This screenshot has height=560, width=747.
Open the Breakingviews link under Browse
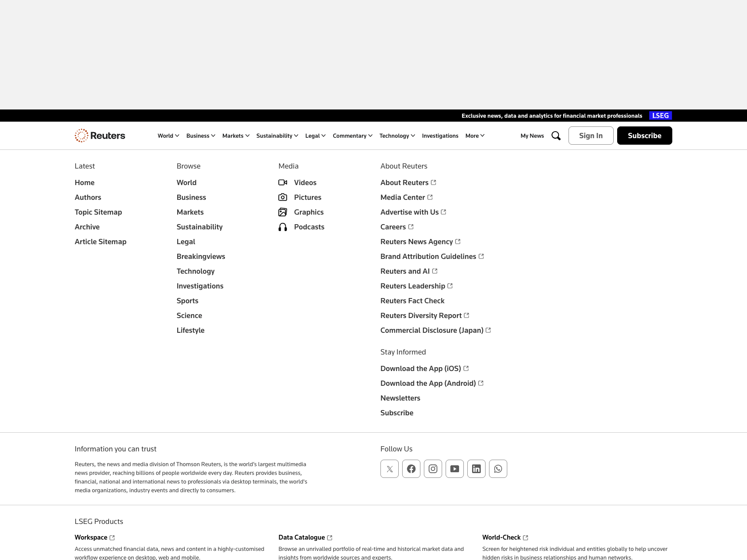coord(201,256)
